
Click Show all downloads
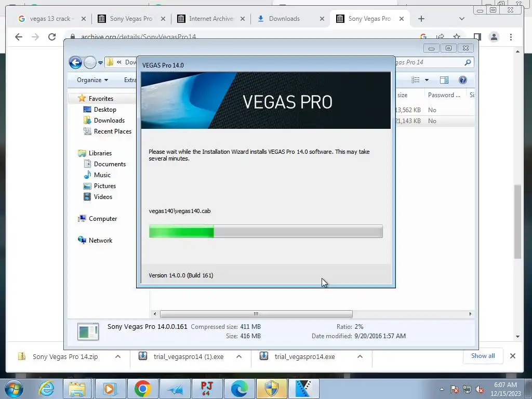tap(483, 356)
